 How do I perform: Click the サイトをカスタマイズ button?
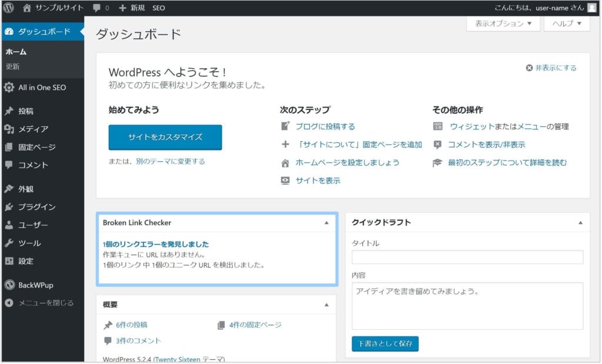(165, 137)
